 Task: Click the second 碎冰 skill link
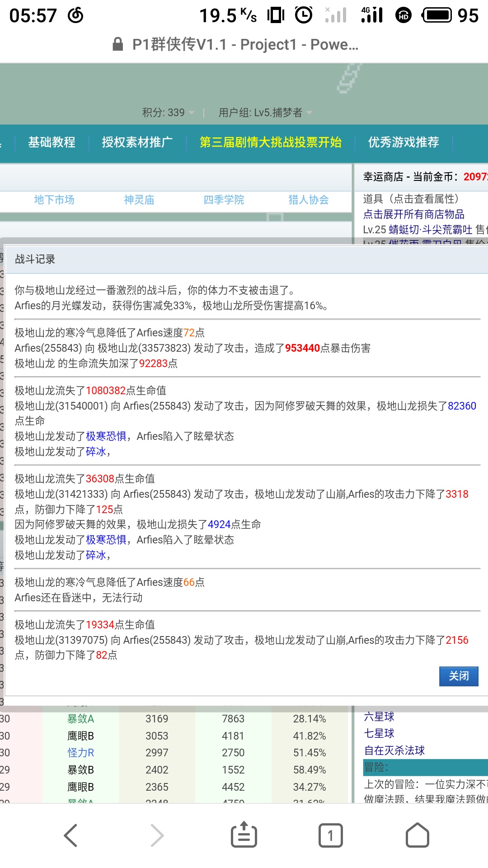click(x=96, y=555)
